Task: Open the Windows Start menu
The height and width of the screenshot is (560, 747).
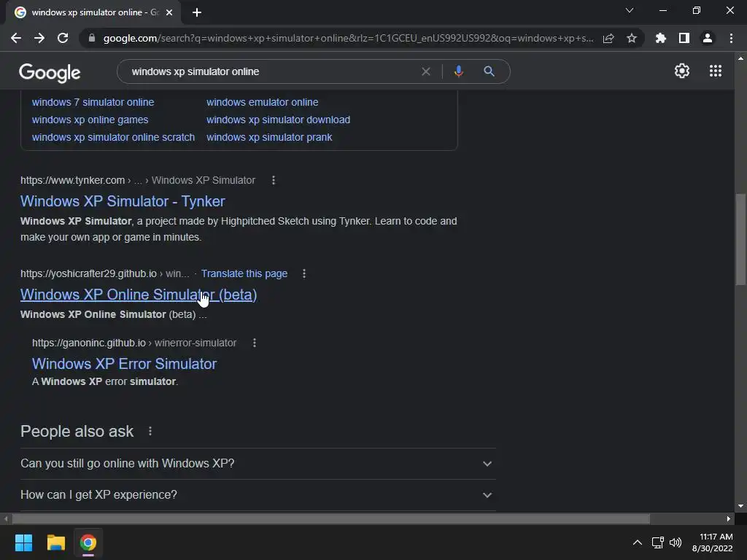Action: [23, 542]
